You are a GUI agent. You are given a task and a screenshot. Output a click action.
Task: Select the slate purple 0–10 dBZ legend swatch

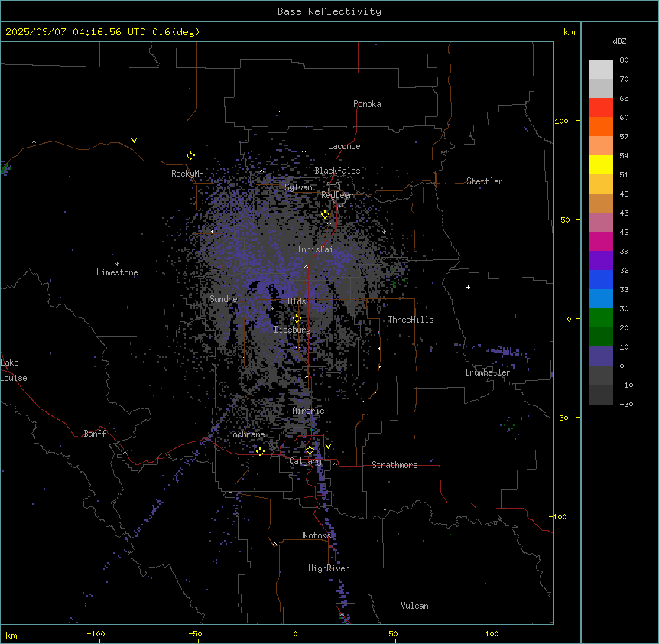pos(601,356)
